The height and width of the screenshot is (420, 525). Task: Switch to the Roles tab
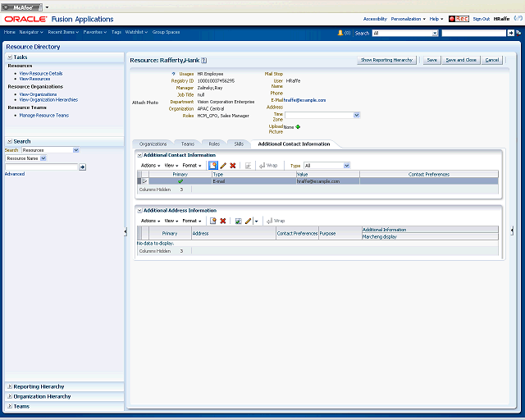[214, 144]
